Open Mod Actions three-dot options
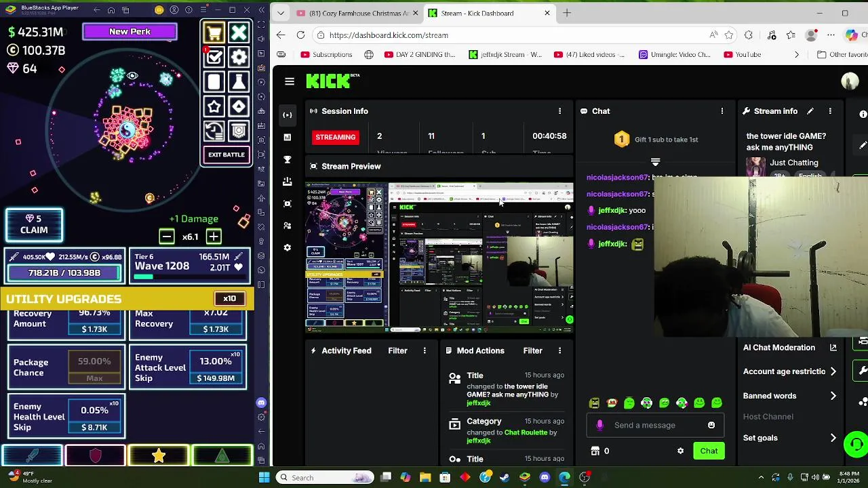This screenshot has width=868, height=488. click(559, 350)
